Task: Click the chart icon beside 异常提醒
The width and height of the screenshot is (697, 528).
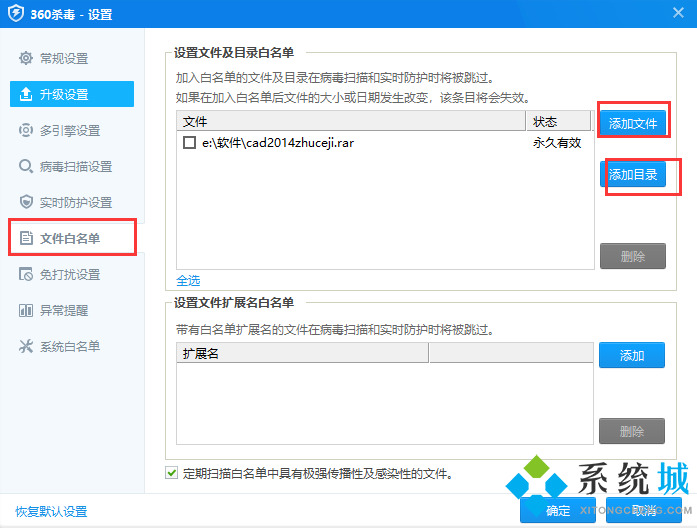Action: click(x=26, y=310)
